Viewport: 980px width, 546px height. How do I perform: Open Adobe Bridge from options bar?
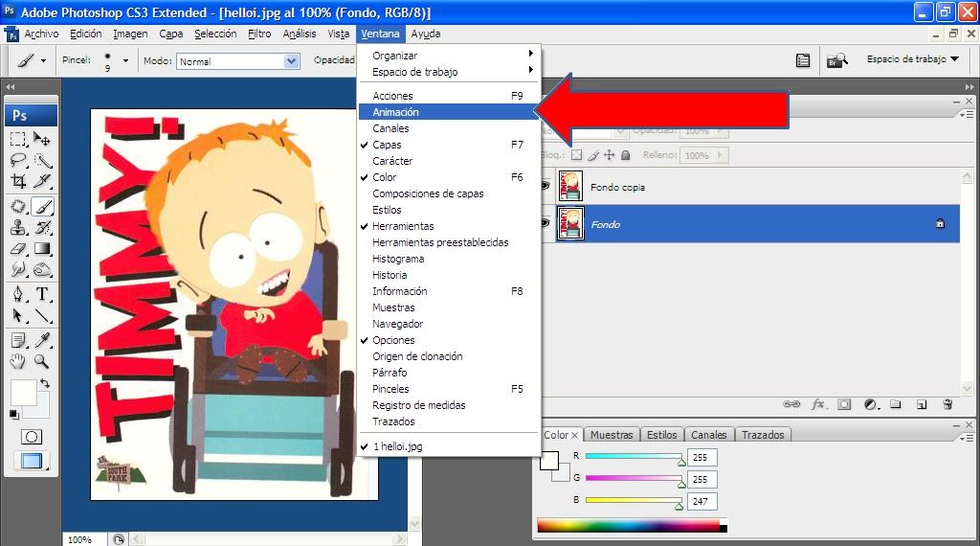point(836,60)
